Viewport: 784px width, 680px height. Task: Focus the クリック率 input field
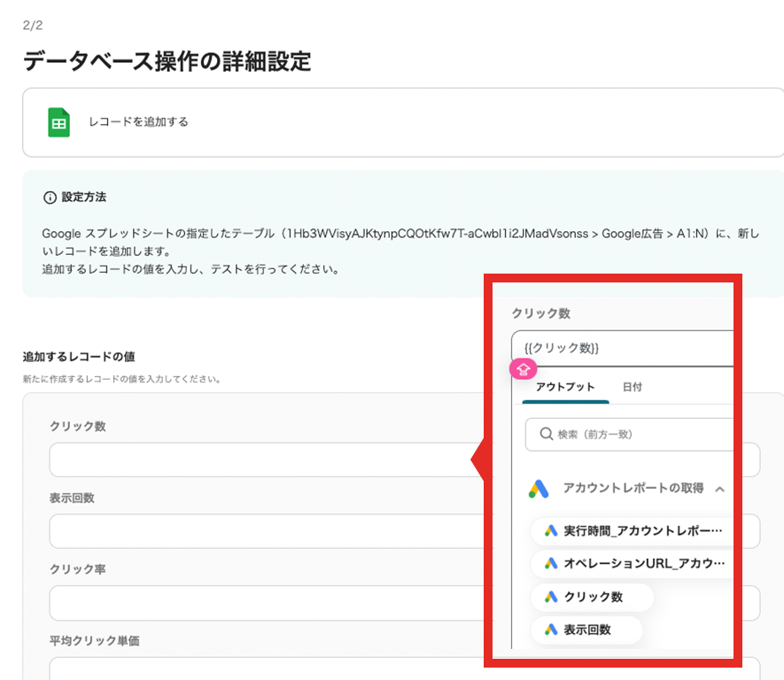point(257,603)
